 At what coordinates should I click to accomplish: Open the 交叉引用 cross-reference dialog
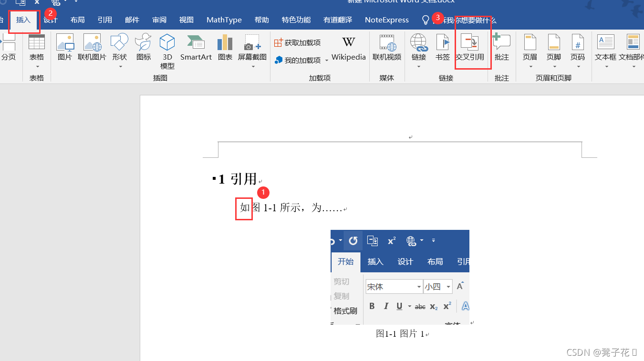[471, 47]
